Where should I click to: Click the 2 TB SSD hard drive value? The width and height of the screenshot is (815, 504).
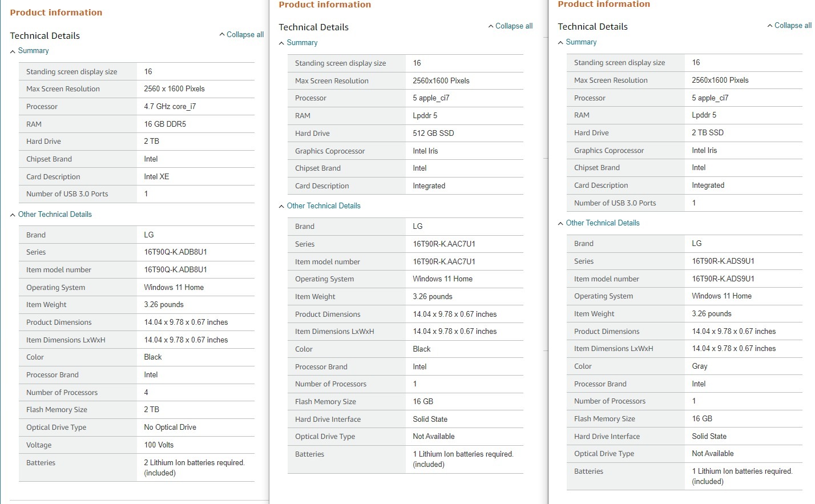coord(708,133)
